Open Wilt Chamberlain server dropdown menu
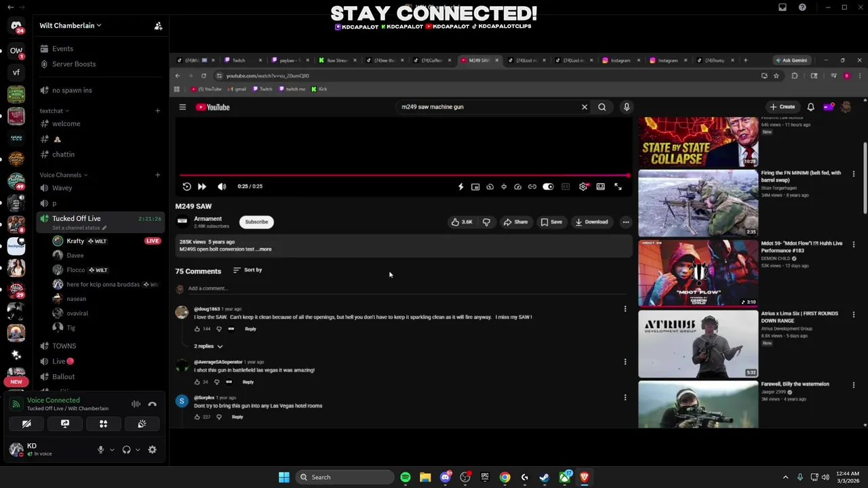 [x=71, y=26]
